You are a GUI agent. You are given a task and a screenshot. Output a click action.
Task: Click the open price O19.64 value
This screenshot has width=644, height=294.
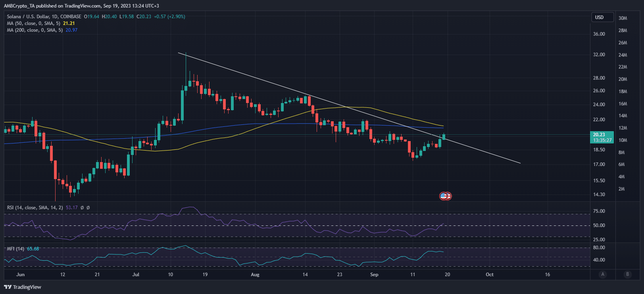(x=92, y=17)
